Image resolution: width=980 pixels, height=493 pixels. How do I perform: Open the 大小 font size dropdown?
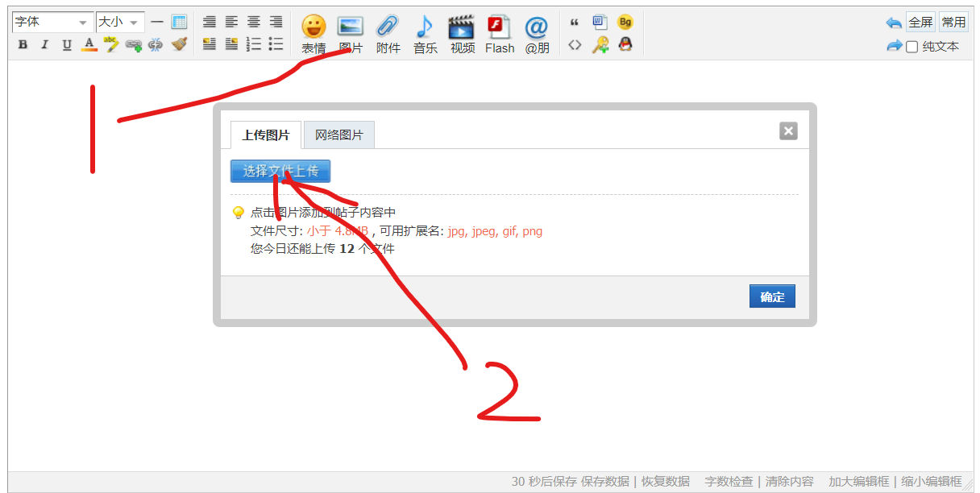120,22
